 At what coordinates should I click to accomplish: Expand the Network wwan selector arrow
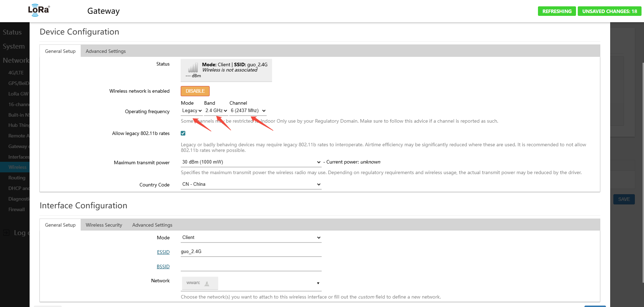pyautogui.click(x=318, y=283)
